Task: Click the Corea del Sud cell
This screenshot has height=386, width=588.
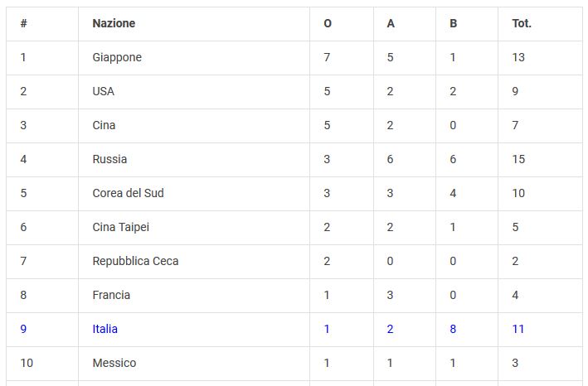Action: pos(128,193)
